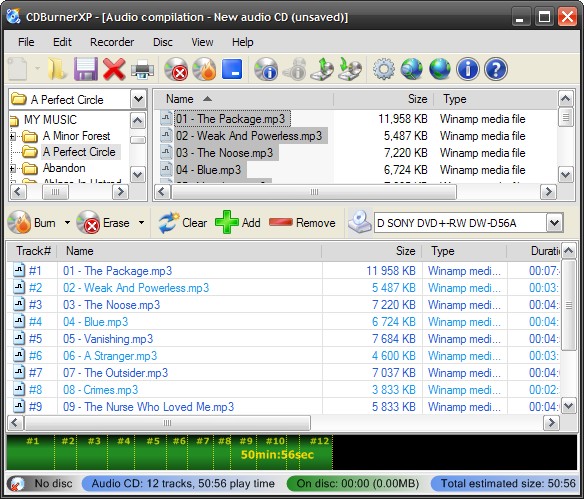Click down arrow of track list scrollbar
The height and width of the screenshot is (499, 584).
[x=568, y=406]
